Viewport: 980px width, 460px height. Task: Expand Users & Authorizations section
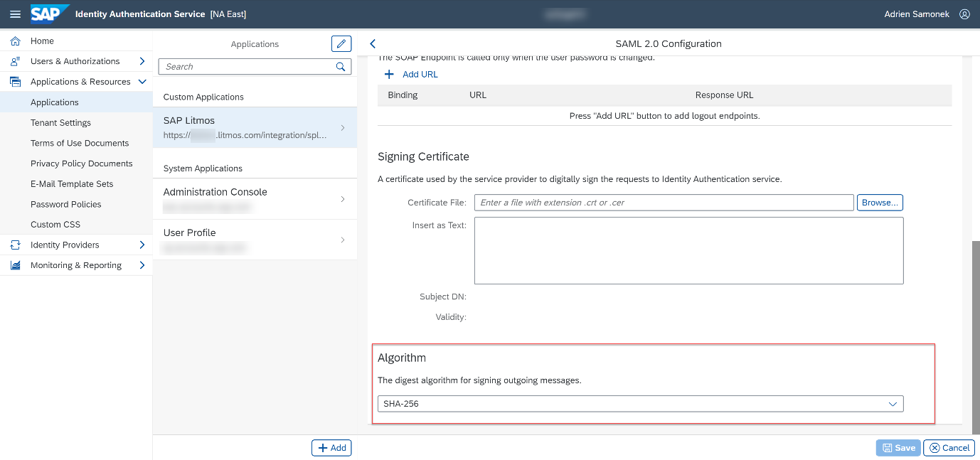142,62
